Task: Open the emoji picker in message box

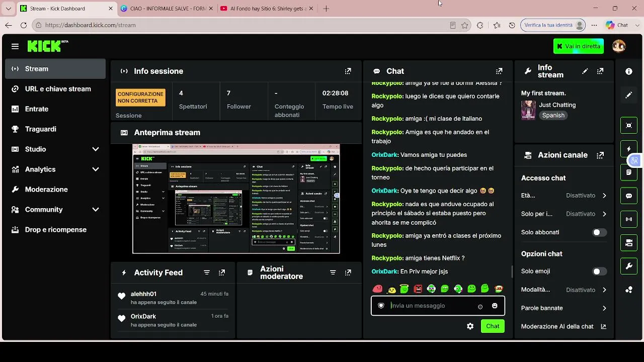Action: click(x=495, y=306)
